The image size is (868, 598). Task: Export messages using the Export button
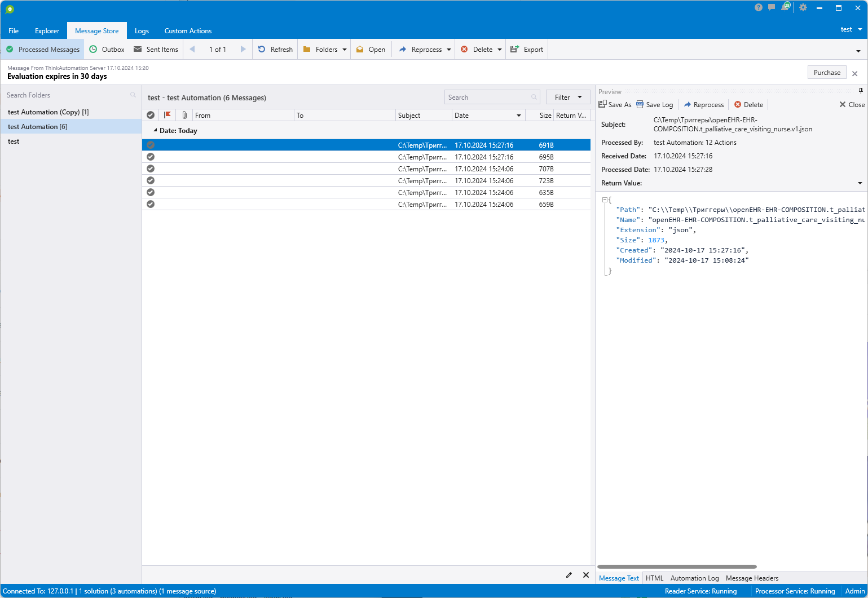(x=527, y=49)
